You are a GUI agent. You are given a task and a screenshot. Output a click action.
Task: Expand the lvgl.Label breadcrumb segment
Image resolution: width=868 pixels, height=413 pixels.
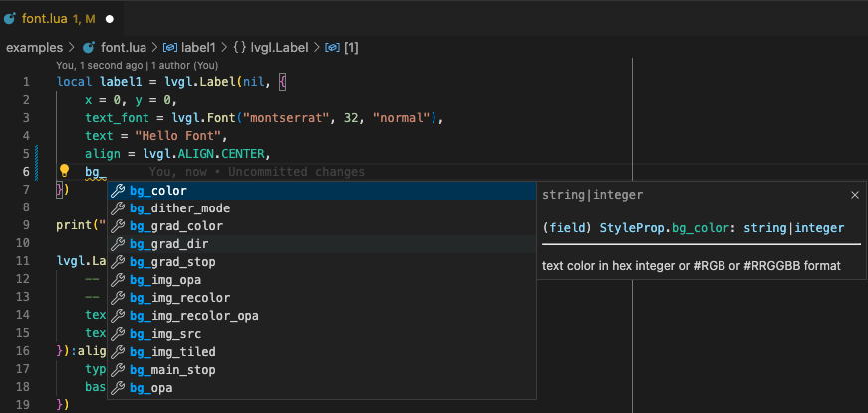(x=282, y=47)
